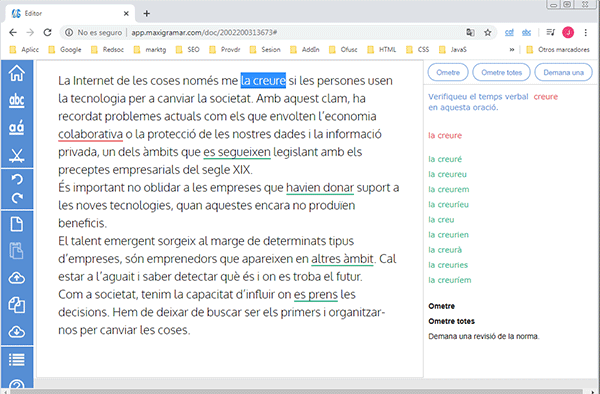The height and width of the screenshot is (394, 600).
Task: Open the Otros marcadores folder
Action: (x=558, y=49)
